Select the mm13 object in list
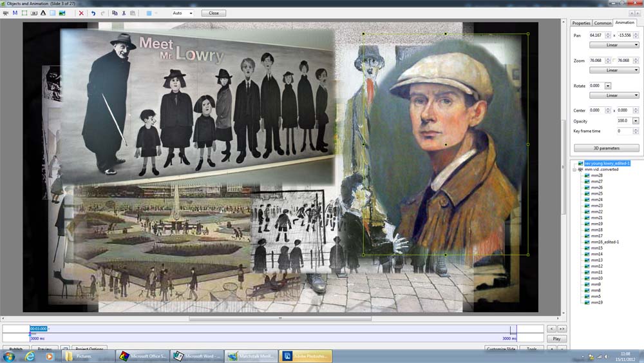 [x=597, y=260]
